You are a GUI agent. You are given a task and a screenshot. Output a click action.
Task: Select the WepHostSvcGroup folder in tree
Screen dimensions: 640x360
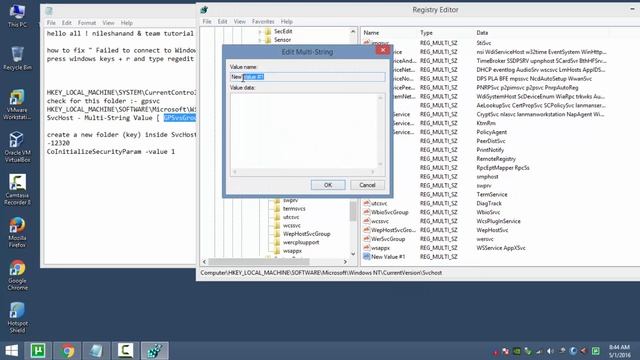(306, 234)
